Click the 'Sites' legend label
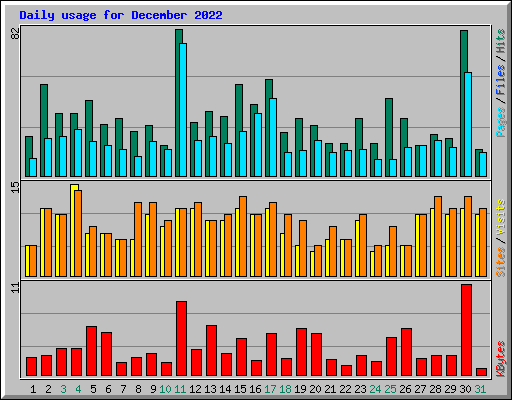The image size is (512, 400). click(x=501, y=262)
